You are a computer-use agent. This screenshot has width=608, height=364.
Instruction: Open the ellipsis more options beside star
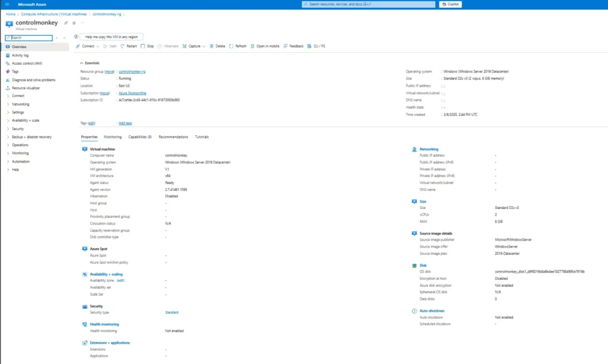pyautogui.click(x=82, y=23)
